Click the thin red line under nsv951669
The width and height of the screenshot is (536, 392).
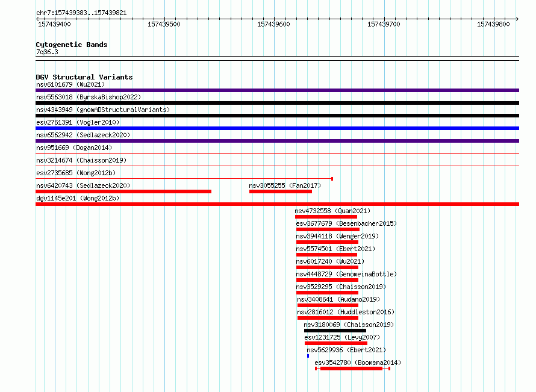[x=277, y=153]
